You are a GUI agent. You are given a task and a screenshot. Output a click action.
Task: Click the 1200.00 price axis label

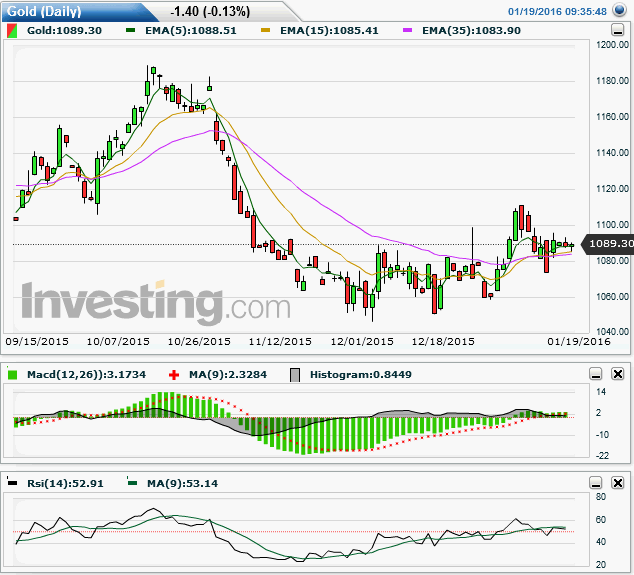point(613,44)
